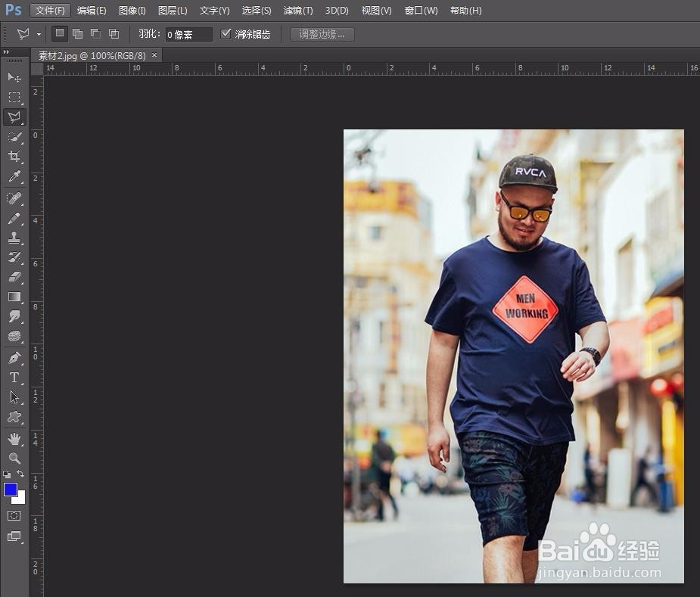This screenshot has height=597, width=700.
Task: Click the ruler origin corner box
Action: 36,68
